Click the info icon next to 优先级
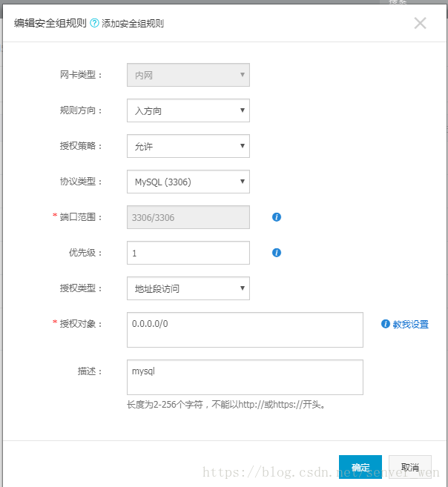The width and height of the screenshot is (448, 487). tap(277, 253)
